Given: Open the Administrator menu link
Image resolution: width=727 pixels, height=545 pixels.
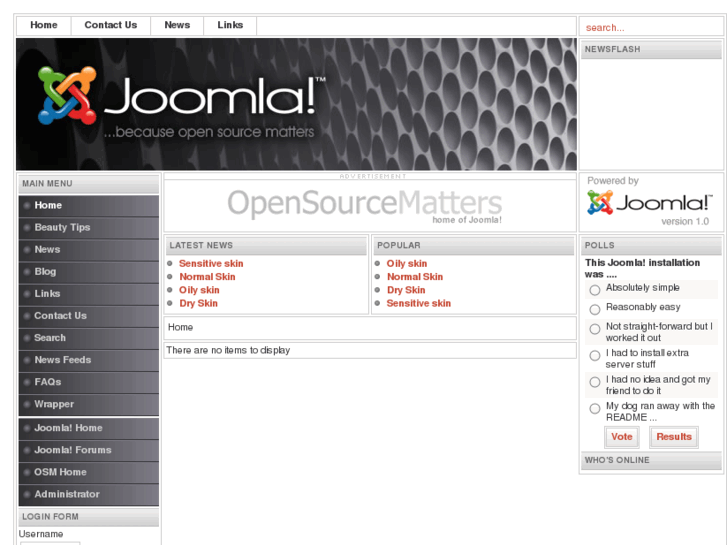Looking at the screenshot, I should pyautogui.click(x=89, y=494).
